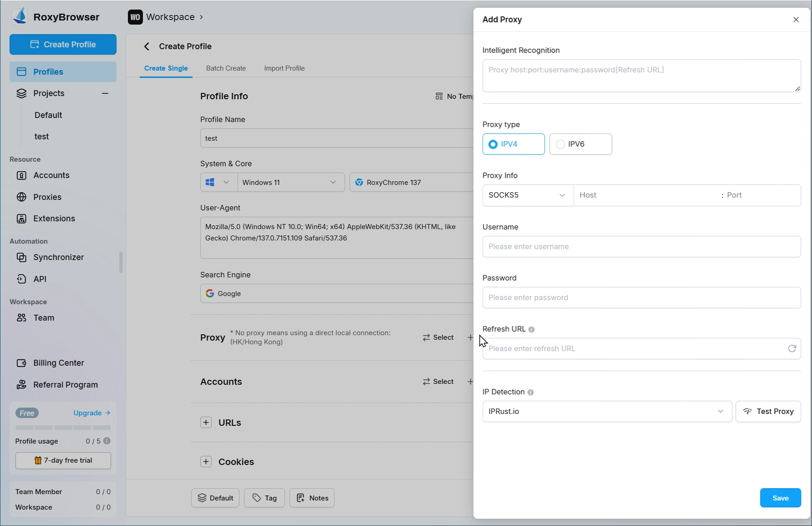Click the WO workspace badge icon

click(135, 17)
